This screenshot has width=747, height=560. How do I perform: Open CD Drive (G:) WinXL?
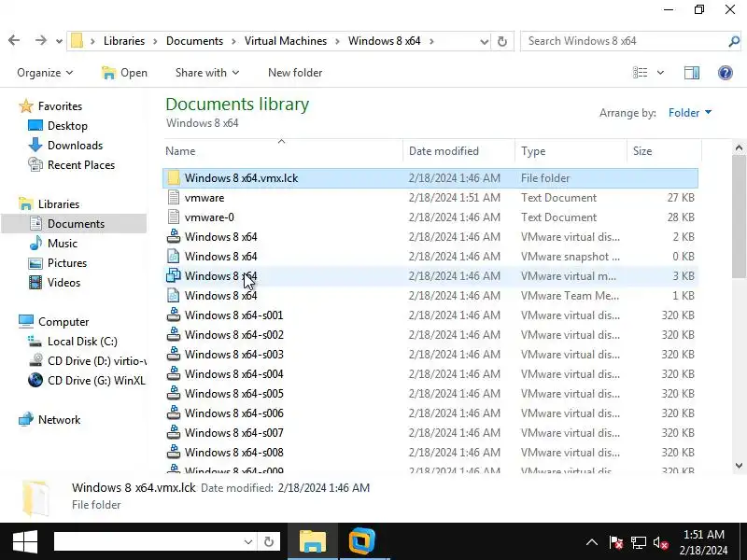tap(96, 381)
